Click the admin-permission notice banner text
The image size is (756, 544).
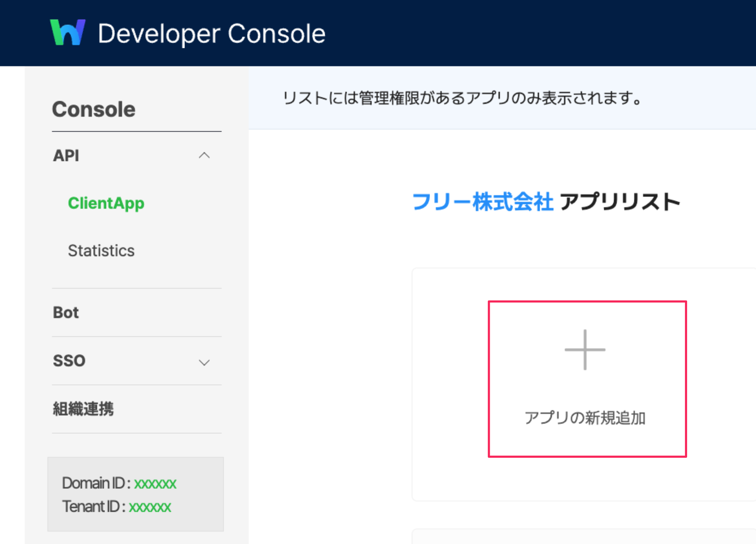pyautogui.click(x=462, y=98)
